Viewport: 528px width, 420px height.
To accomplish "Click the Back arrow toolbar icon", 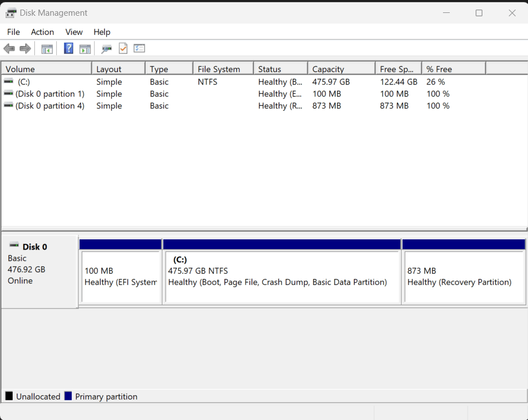I will pyautogui.click(x=9, y=49).
